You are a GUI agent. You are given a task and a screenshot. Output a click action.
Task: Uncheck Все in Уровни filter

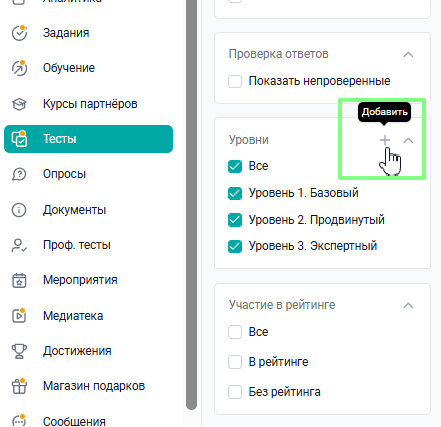[x=235, y=166]
